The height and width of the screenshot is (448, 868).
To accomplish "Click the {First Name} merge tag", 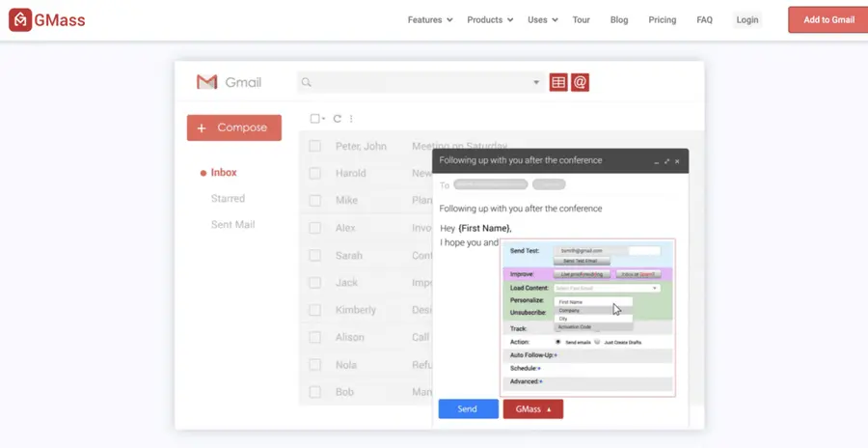I will (484, 229).
